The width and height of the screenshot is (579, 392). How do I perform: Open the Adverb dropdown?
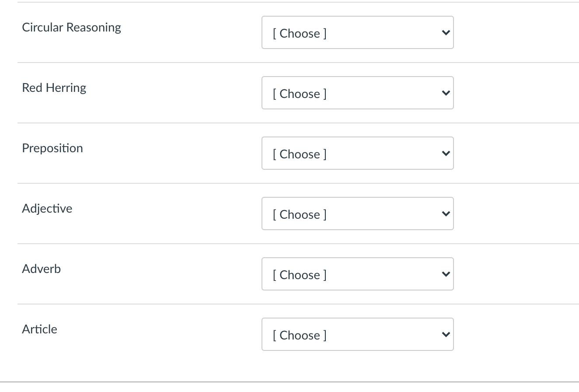point(357,274)
